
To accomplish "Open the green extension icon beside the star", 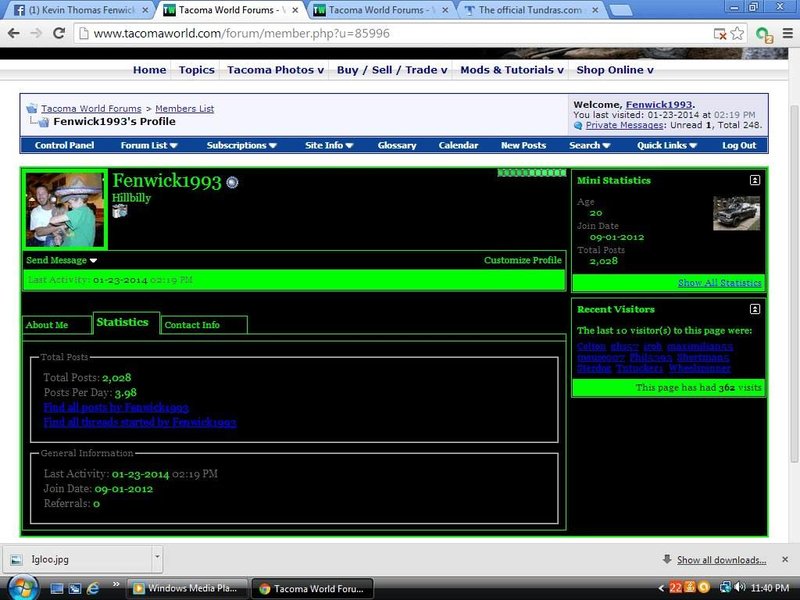I will point(764,34).
